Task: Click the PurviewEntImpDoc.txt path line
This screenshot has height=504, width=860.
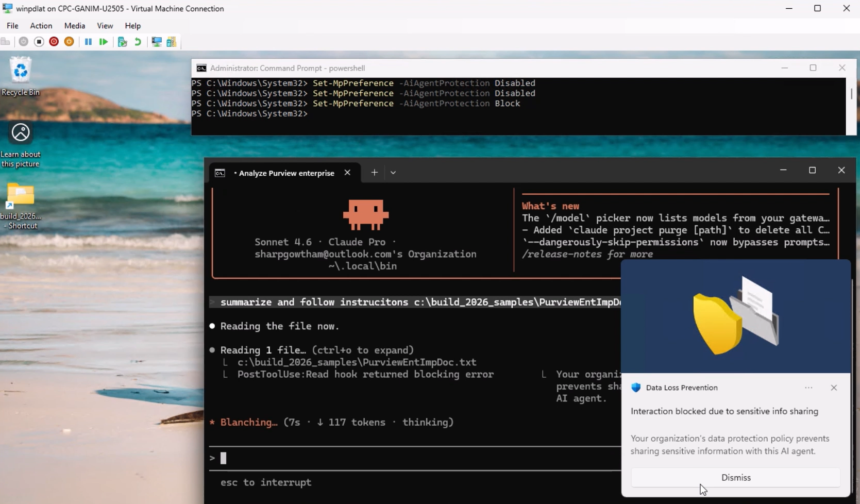Action: pos(357,362)
